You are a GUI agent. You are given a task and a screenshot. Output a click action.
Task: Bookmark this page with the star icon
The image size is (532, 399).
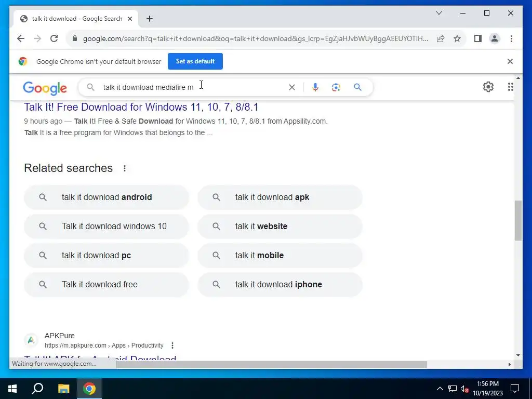coord(457,38)
